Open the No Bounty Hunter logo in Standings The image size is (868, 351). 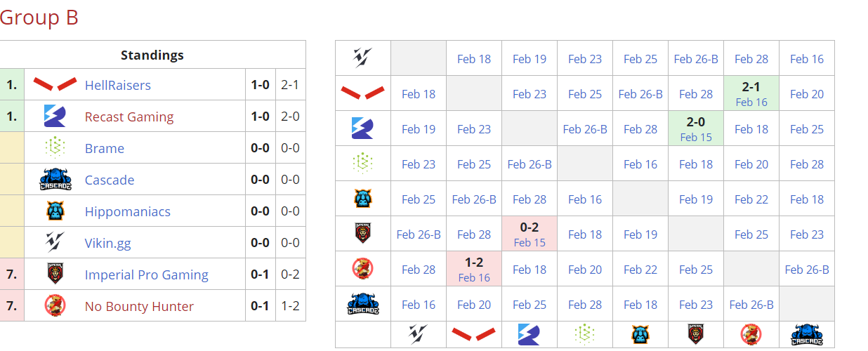pos(55,306)
